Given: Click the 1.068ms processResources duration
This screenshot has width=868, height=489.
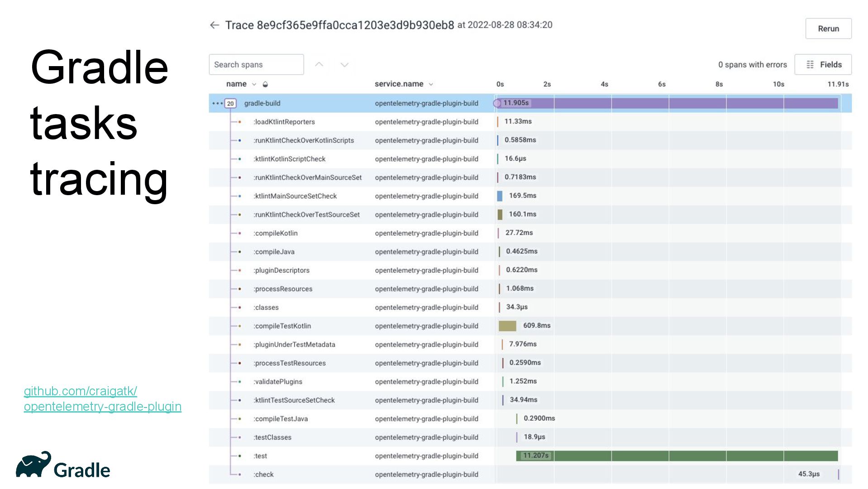Looking at the screenshot, I should point(520,288).
